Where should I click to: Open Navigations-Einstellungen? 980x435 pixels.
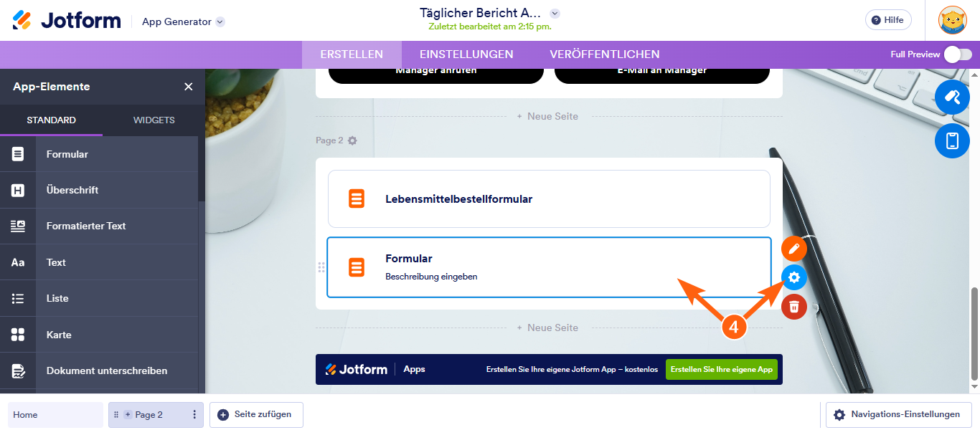point(897,415)
